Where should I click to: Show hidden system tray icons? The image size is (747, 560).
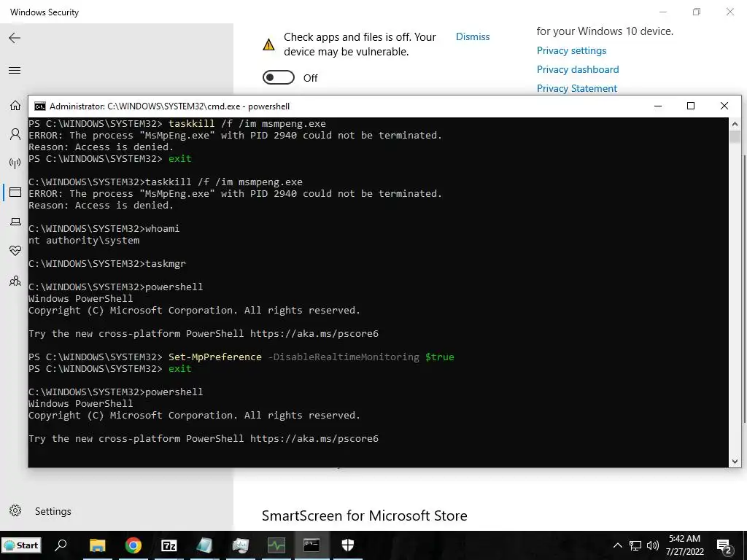coord(617,545)
